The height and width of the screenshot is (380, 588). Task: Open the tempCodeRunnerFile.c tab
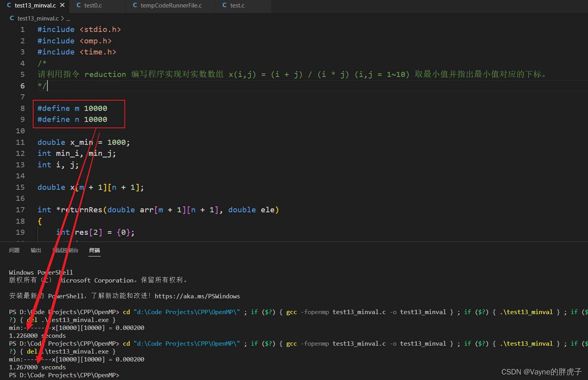[171, 6]
